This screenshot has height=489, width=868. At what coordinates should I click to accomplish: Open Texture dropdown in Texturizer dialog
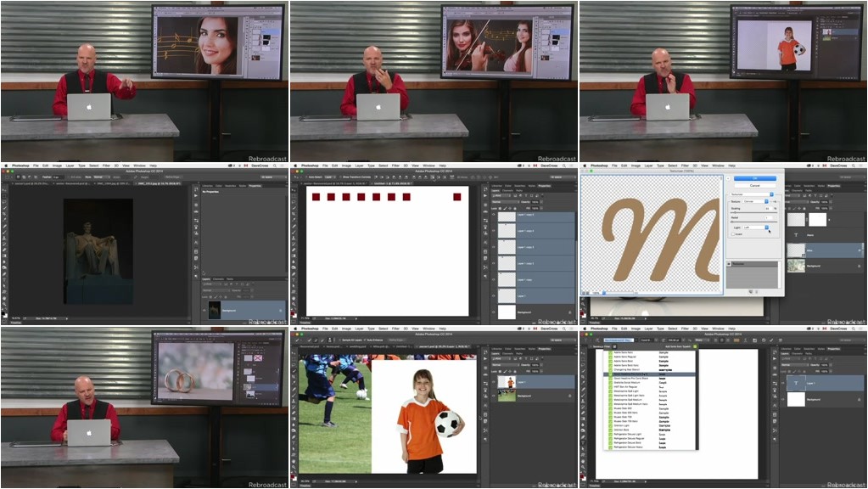tap(755, 201)
